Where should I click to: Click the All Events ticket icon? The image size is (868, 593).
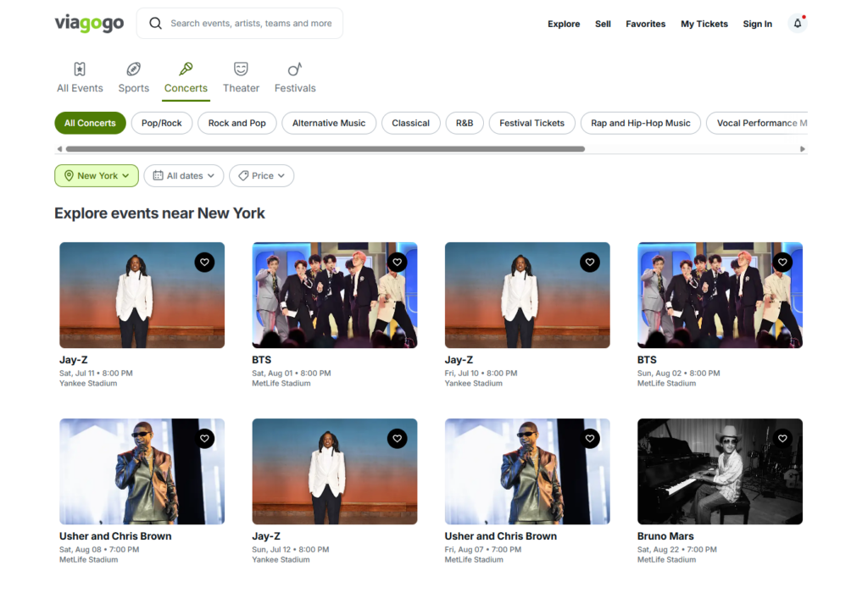(80, 69)
